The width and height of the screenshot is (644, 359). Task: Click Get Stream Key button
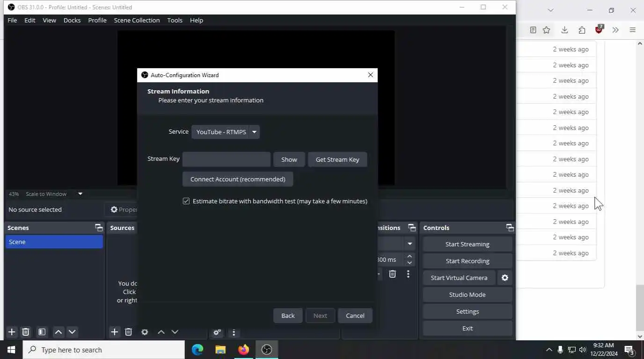click(x=337, y=159)
